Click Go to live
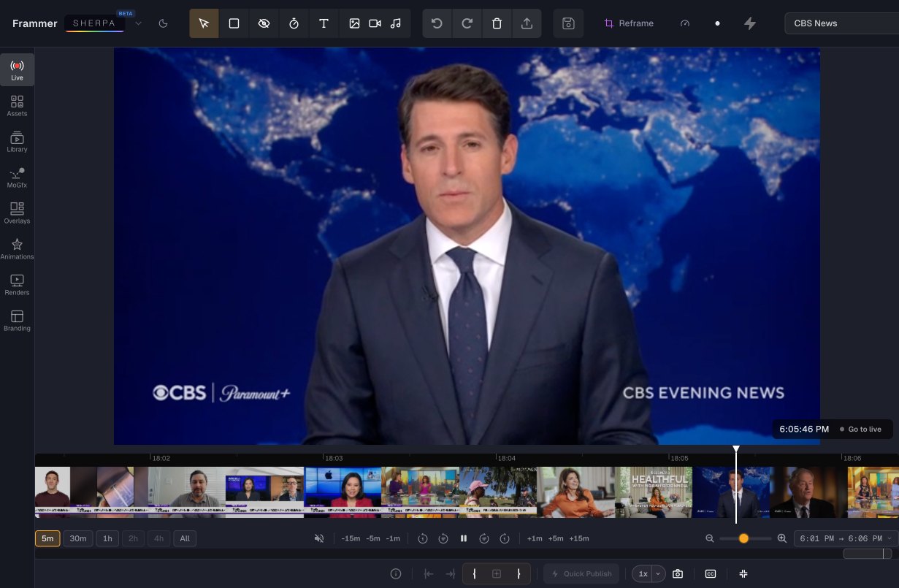 (x=860, y=429)
